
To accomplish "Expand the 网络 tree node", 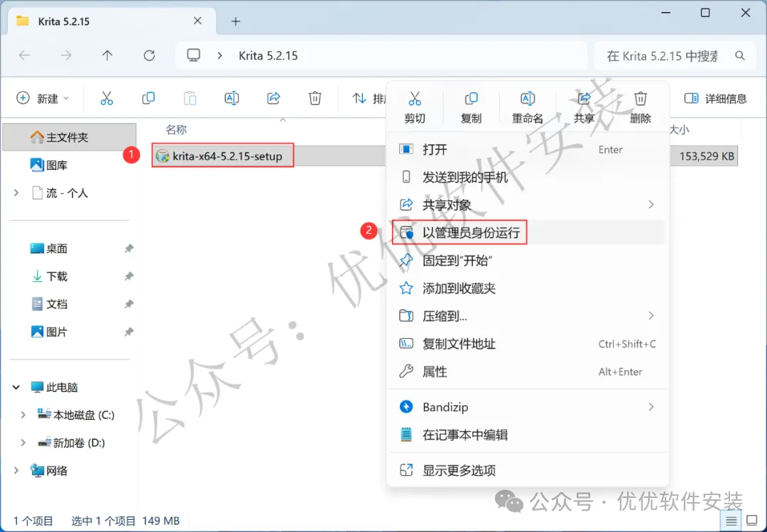I will (x=16, y=470).
